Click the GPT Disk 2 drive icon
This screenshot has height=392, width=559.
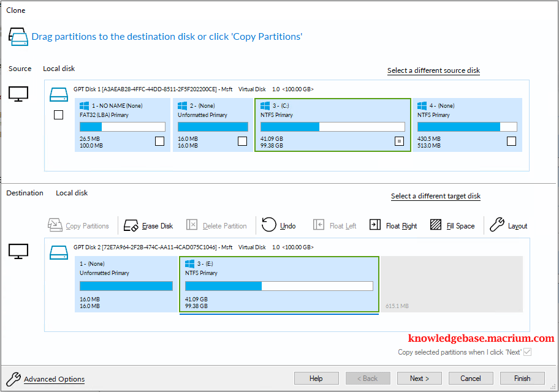tap(59, 253)
